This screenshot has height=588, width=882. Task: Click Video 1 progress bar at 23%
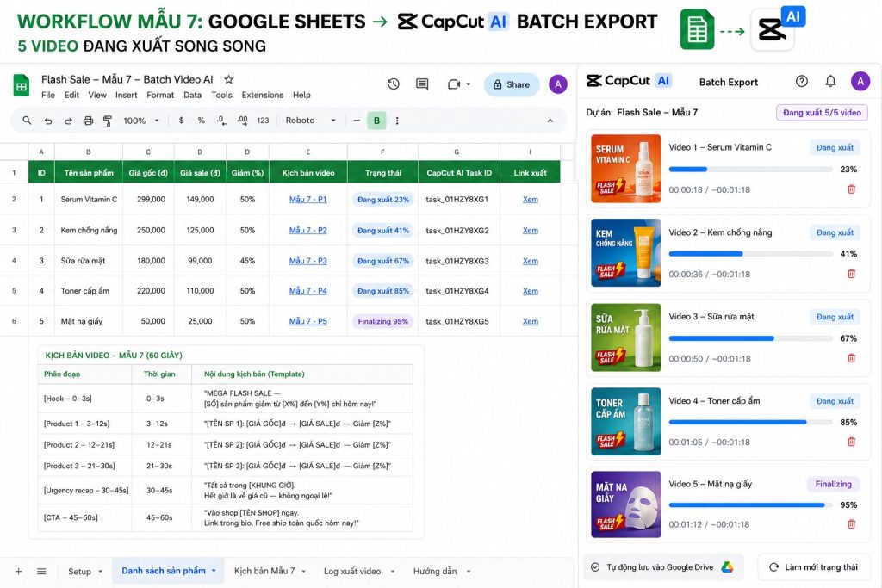(750, 170)
